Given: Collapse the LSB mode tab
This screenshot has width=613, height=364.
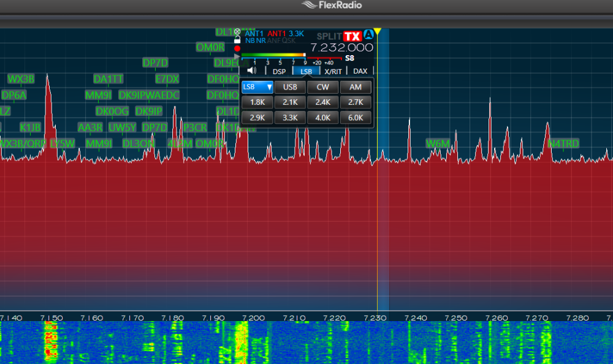Looking at the screenshot, I should pos(306,72).
